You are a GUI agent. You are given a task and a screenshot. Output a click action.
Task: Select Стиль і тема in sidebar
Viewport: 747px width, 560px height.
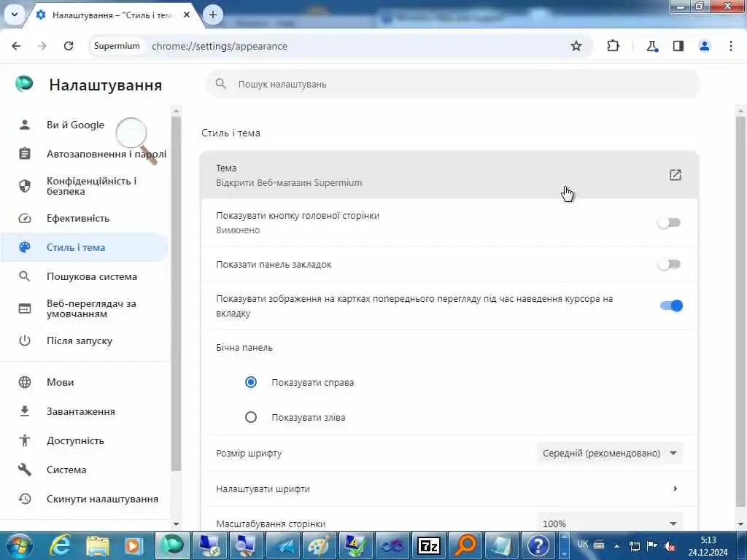pyautogui.click(x=85, y=247)
